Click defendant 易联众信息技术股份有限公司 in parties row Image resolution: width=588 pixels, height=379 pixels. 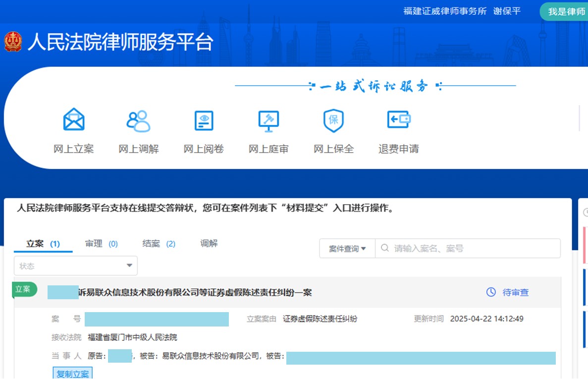pos(210,356)
